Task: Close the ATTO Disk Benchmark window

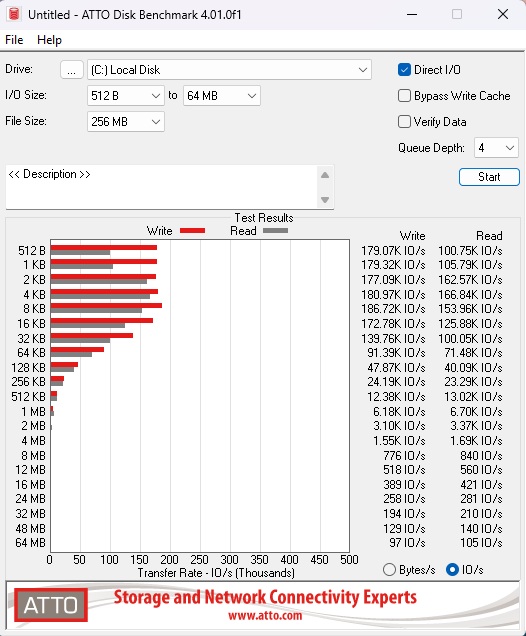Action: tap(503, 14)
